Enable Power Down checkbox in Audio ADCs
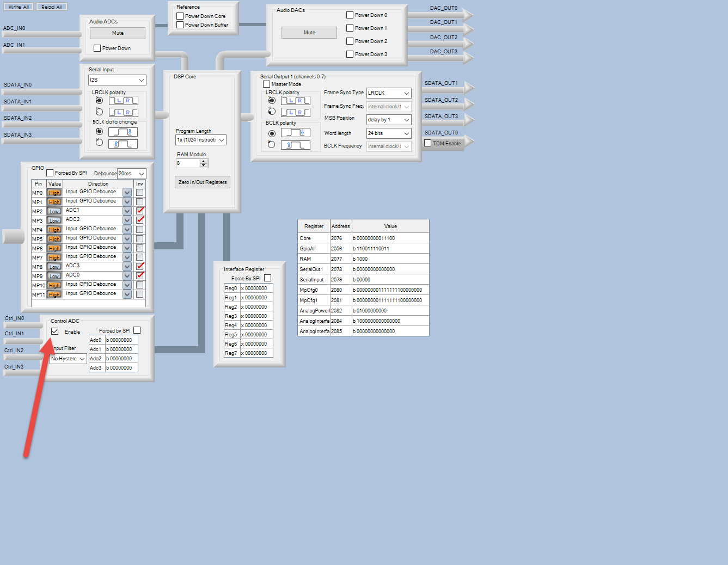 [97, 48]
